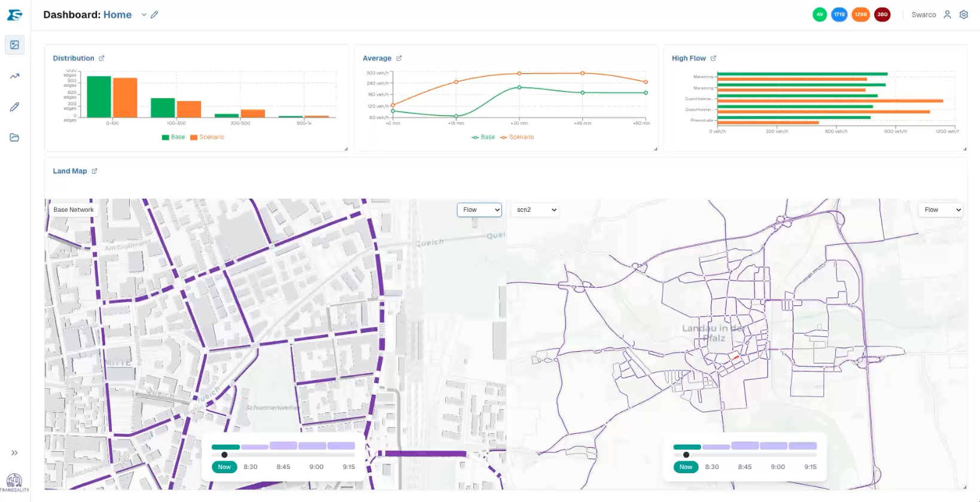The image size is (980, 502).
Task: Click the Base Network label on left map
Action: tap(74, 210)
